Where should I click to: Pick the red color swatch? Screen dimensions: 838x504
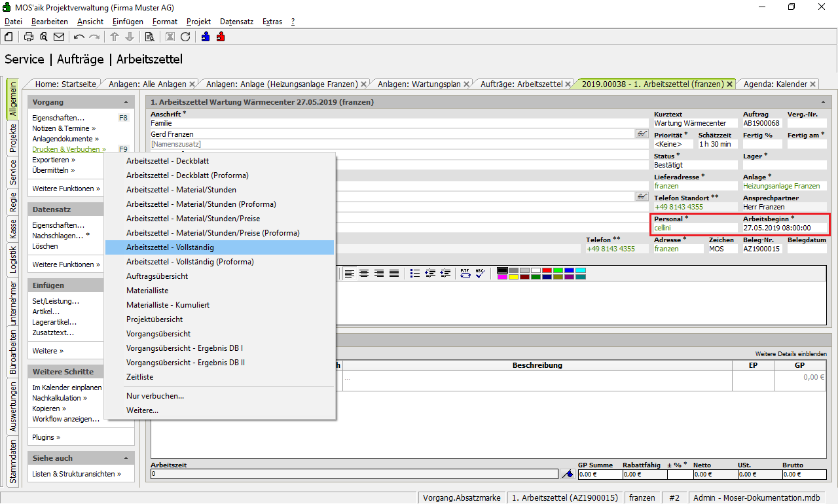(546, 270)
